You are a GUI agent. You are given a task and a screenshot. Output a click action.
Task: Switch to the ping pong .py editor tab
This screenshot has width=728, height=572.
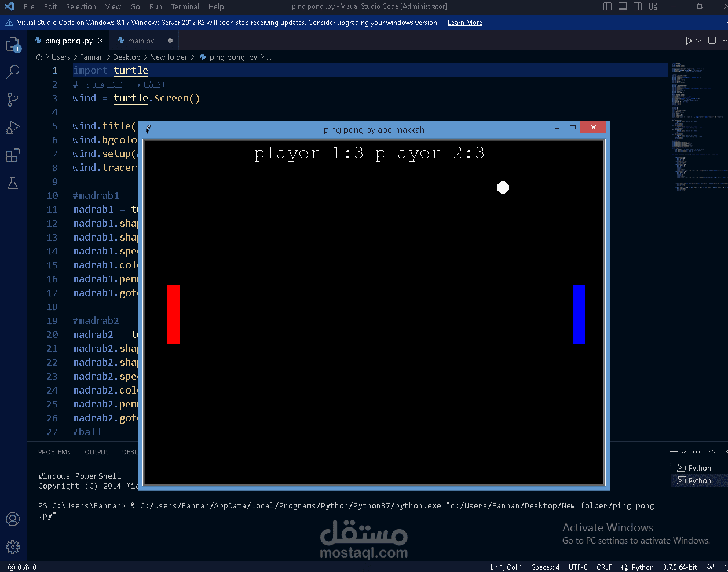[x=68, y=41]
